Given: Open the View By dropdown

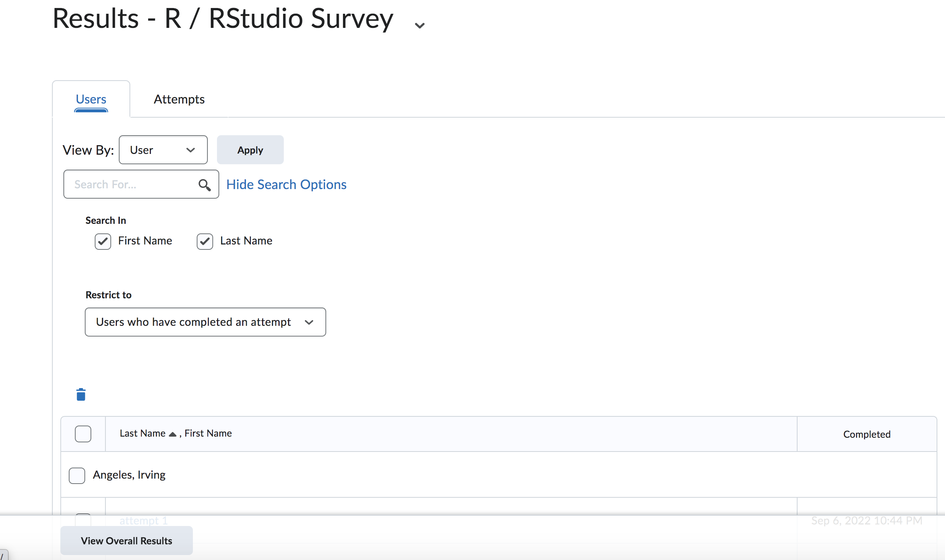Looking at the screenshot, I should (x=163, y=149).
